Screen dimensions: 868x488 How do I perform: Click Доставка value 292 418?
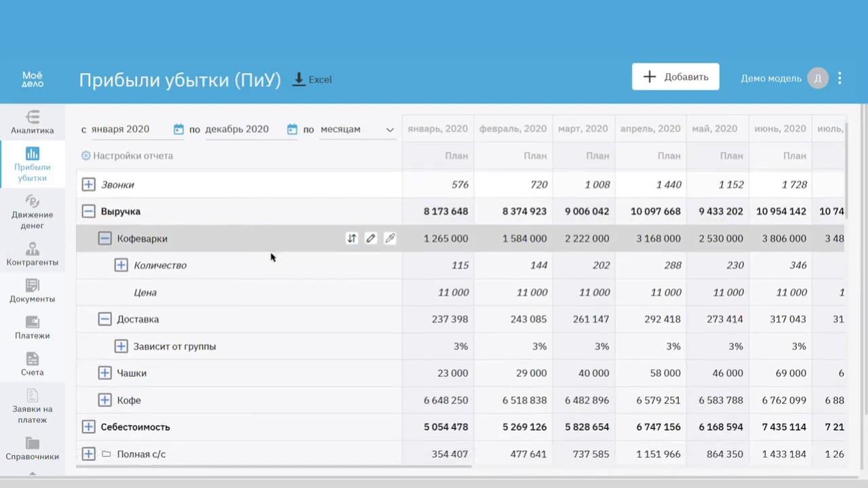tap(663, 319)
